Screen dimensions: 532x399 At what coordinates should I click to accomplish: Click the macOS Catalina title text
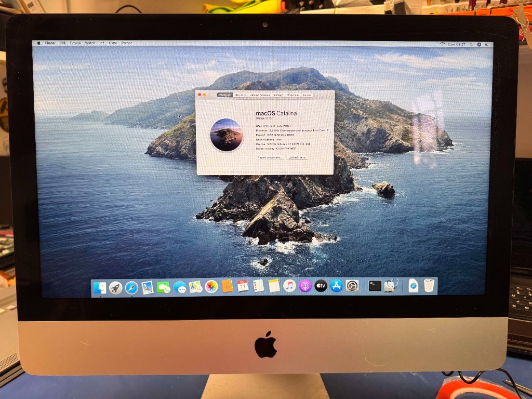tap(276, 113)
